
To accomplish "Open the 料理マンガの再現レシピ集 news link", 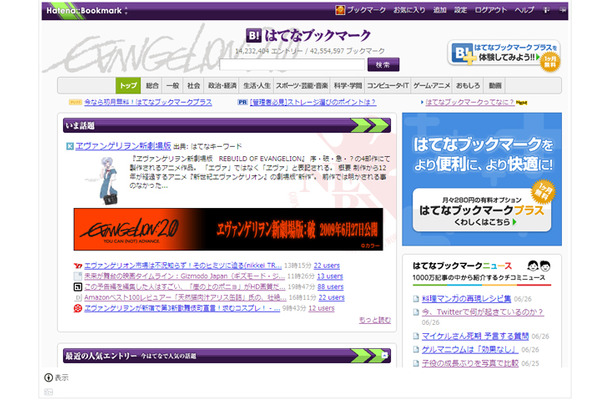I will pyautogui.click(x=466, y=298).
